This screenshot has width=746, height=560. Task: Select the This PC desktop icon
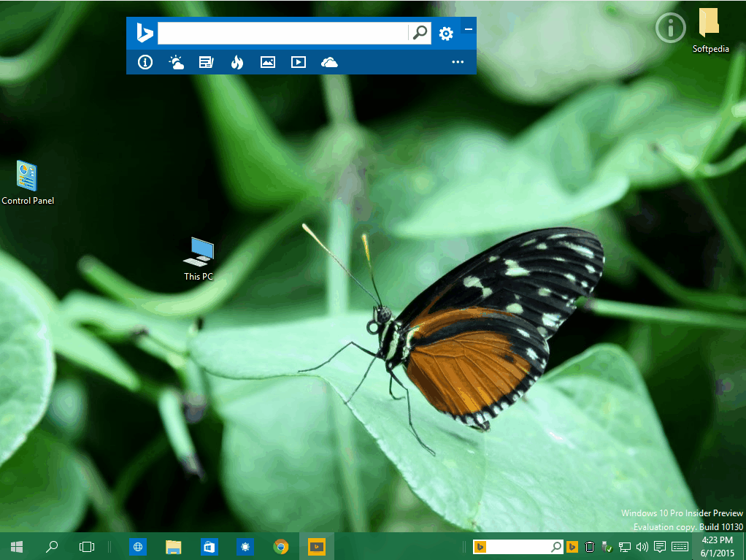tap(199, 259)
